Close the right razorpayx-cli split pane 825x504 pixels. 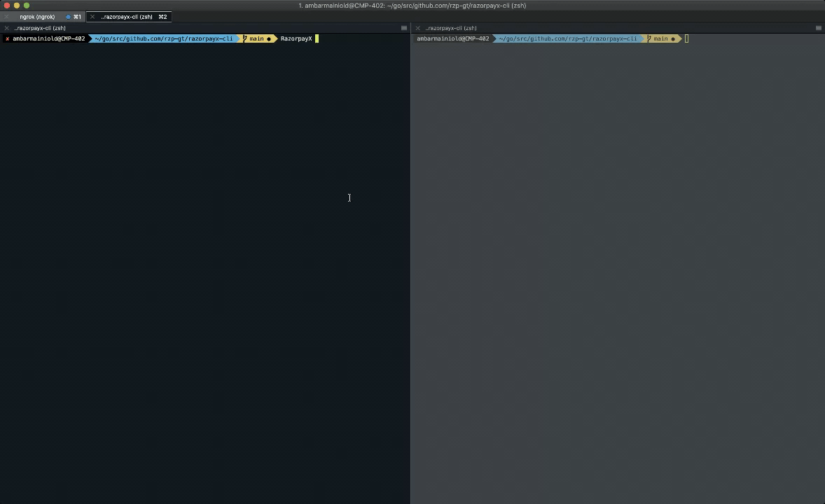(418, 28)
